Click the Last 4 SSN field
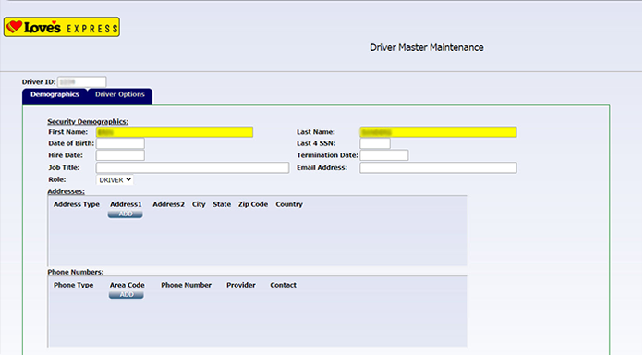 click(375, 143)
